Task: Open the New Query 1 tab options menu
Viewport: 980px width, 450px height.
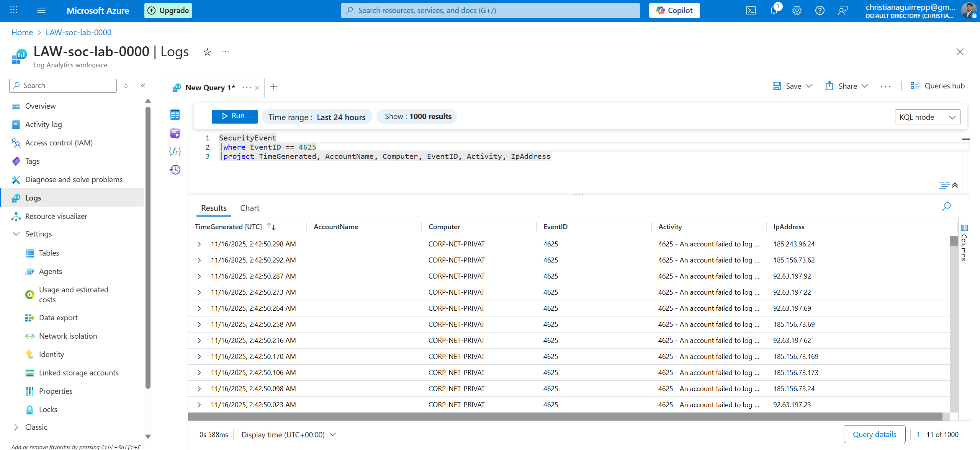Action: [x=247, y=87]
